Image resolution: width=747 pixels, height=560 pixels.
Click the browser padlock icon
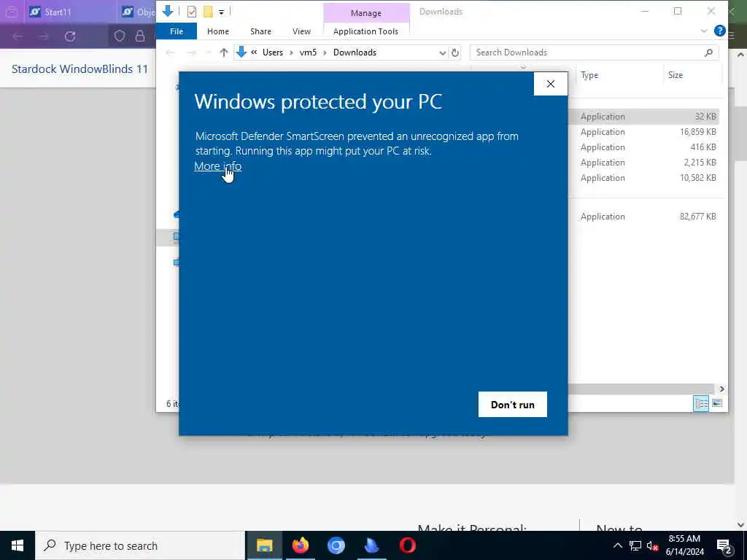[139, 36]
